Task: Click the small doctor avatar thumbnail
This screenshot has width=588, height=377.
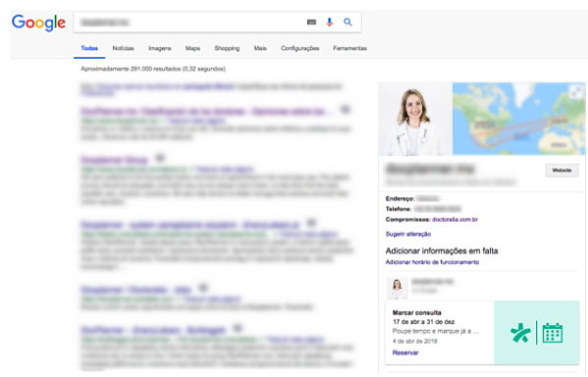Action: pyautogui.click(x=398, y=288)
